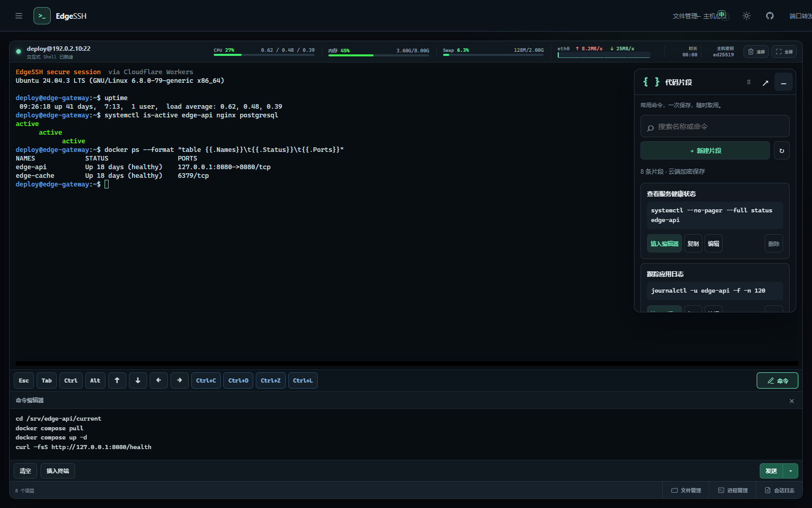Send Ctrl+C to the terminal
Viewport: 812px width, 508px height.
206,380
